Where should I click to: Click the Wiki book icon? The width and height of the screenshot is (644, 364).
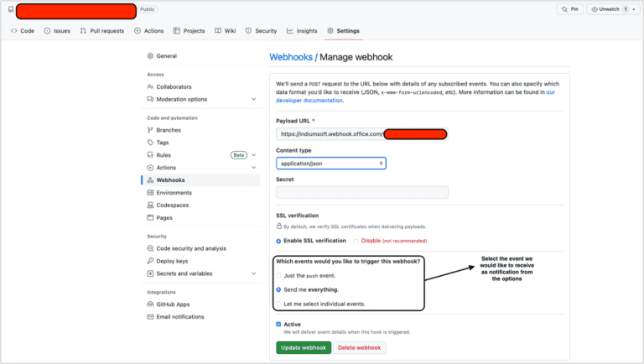pyautogui.click(x=218, y=31)
